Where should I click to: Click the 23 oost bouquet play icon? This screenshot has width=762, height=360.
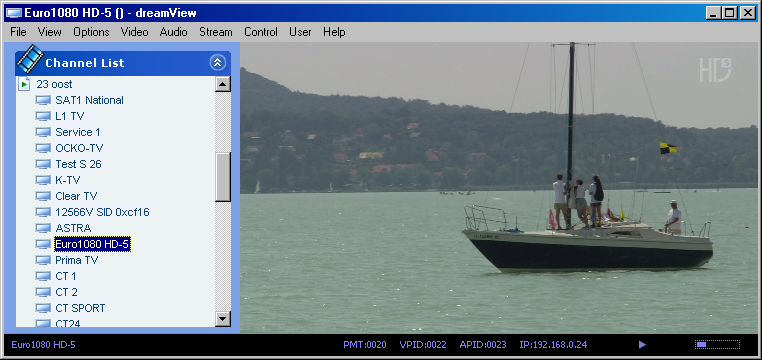click(x=24, y=85)
